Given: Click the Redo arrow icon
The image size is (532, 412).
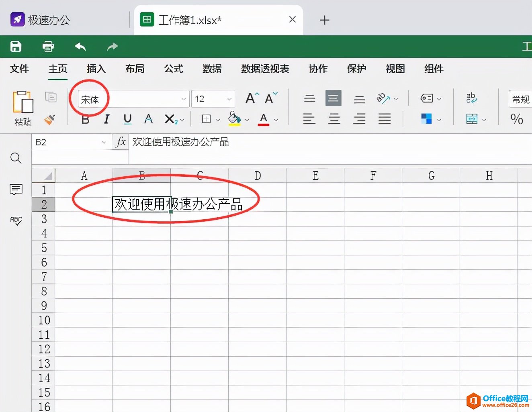Looking at the screenshot, I should (112, 46).
